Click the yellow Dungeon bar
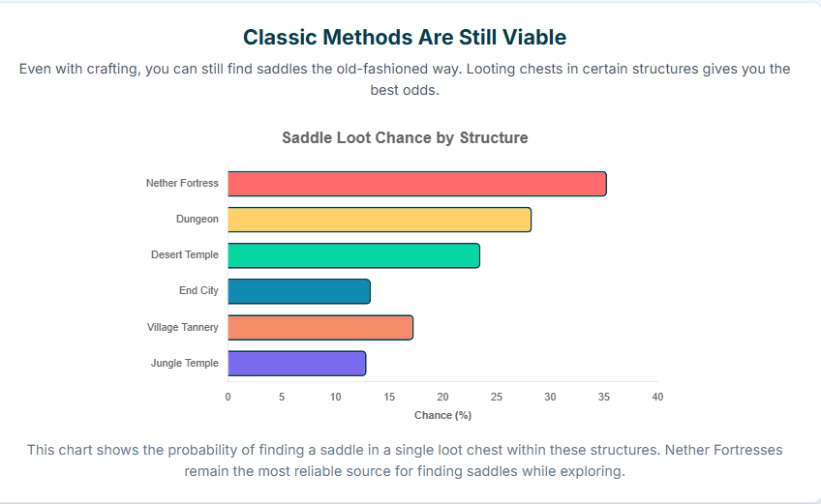 click(x=379, y=220)
